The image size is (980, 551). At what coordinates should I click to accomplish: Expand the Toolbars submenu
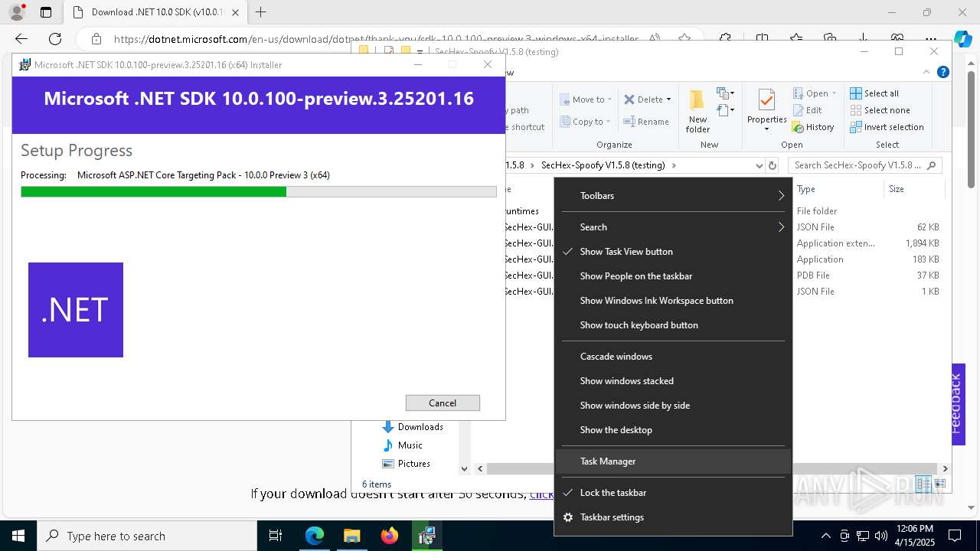tap(674, 196)
